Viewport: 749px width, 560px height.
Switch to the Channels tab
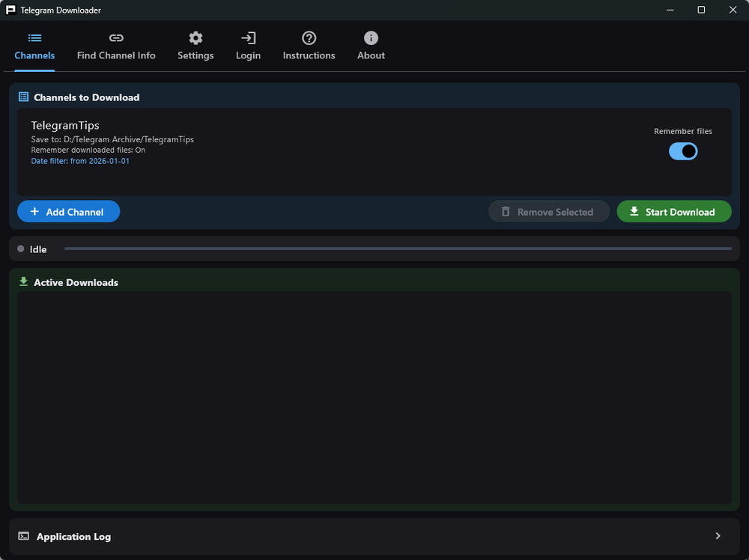pyautogui.click(x=34, y=46)
